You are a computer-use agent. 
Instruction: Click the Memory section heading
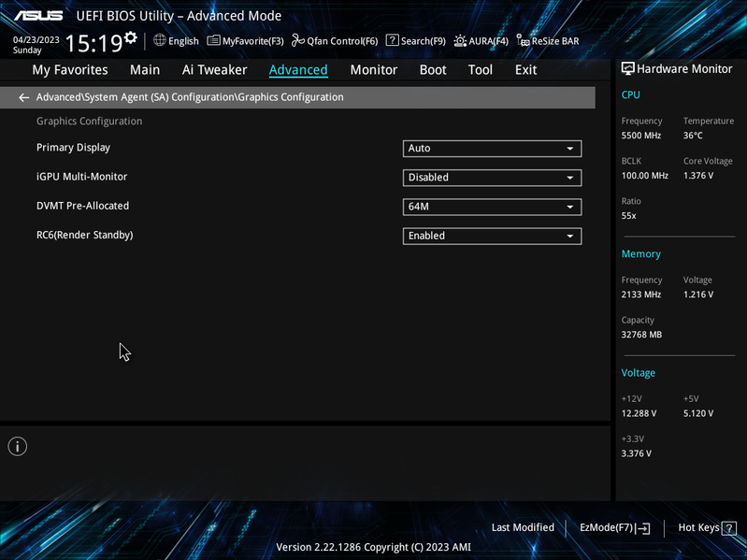(640, 254)
